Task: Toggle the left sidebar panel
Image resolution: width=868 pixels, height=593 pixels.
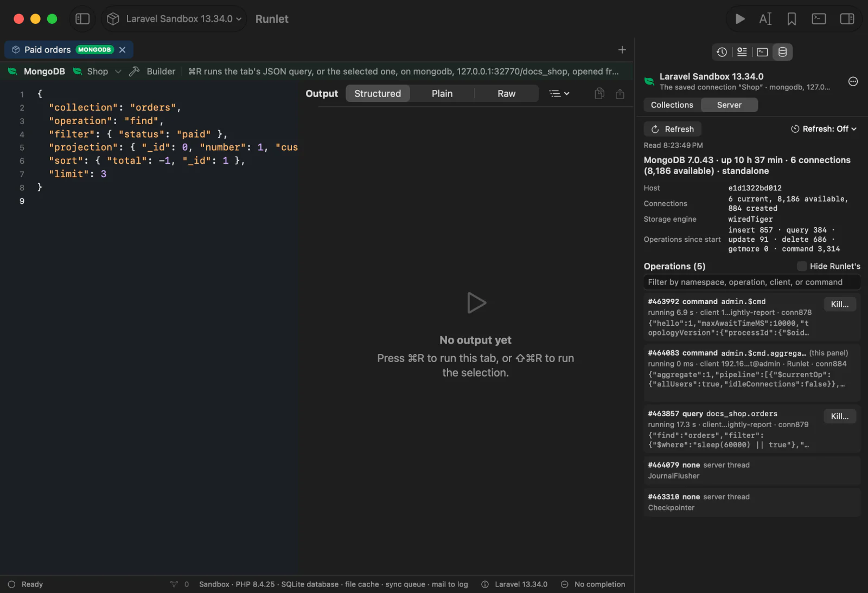Action: coord(82,19)
